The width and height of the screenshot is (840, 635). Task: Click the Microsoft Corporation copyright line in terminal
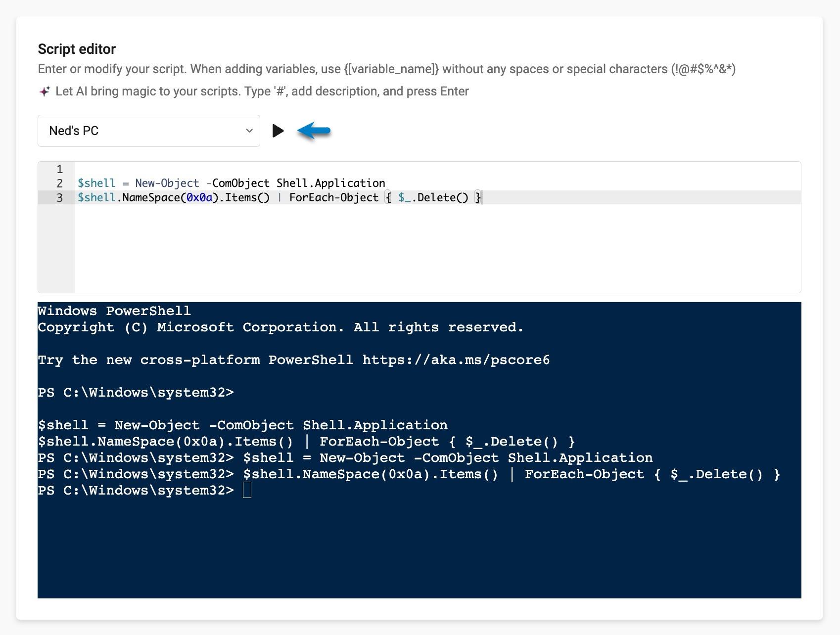[x=280, y=327]
